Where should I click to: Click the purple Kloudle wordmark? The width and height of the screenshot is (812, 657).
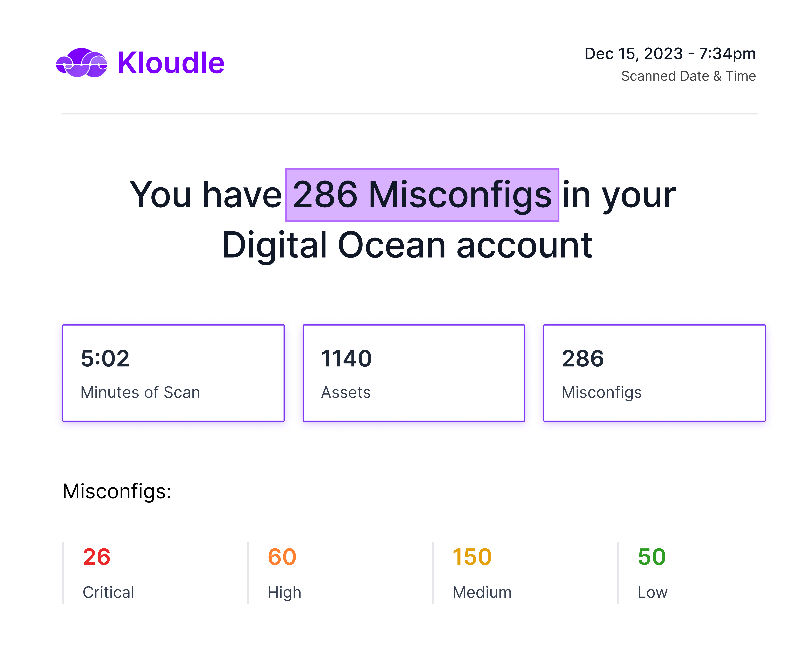point(171,63)
